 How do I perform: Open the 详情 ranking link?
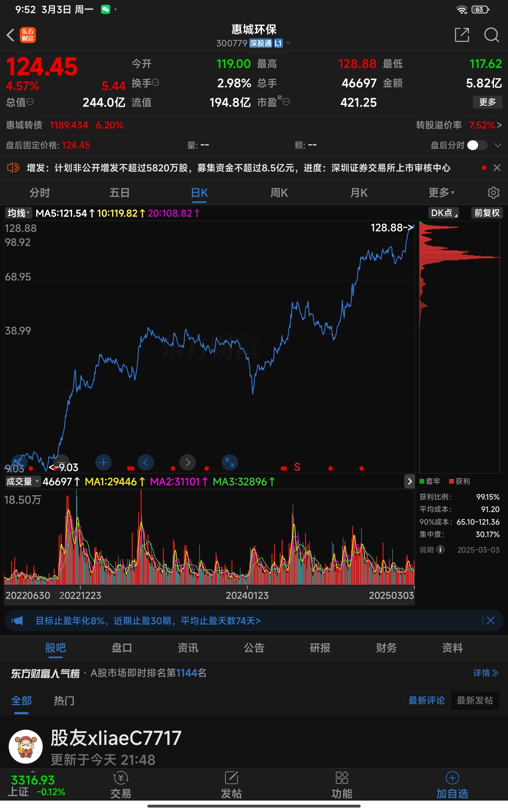[x=486, y=673]
